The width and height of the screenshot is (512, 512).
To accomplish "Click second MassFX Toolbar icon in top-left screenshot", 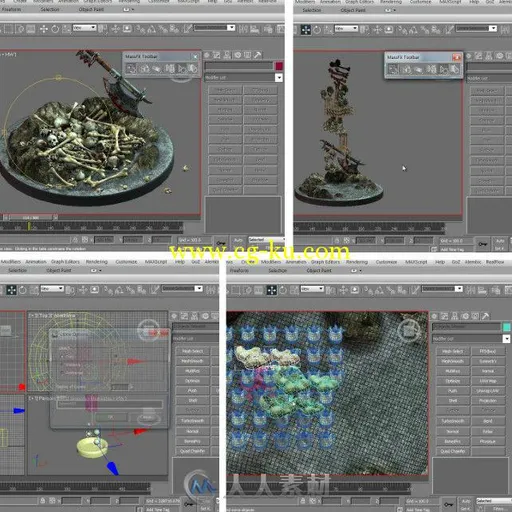I will (144, 69).
